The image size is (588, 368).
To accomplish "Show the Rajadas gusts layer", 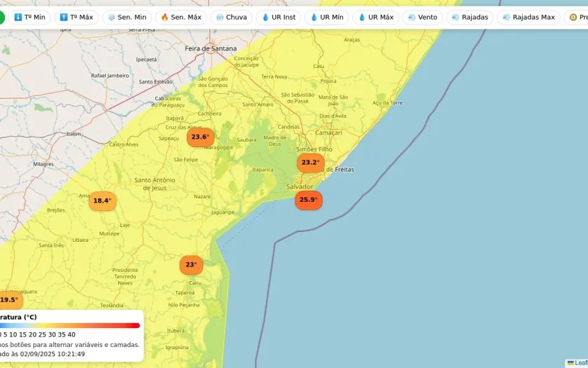I will (x=470, y=18).
